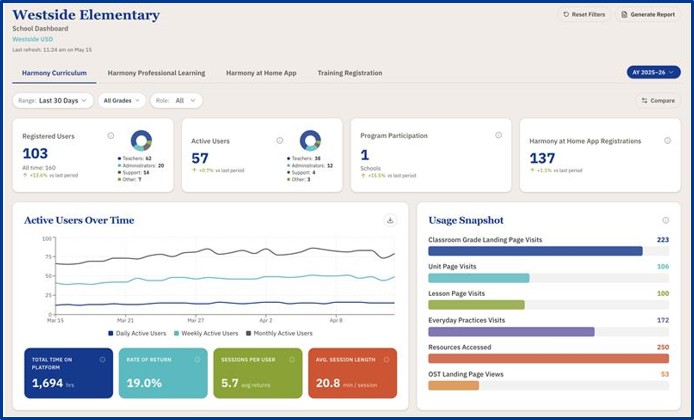Show info on Sessions Per User tile
The width and height of the screenshot is (694, 420).
point(292,359)
